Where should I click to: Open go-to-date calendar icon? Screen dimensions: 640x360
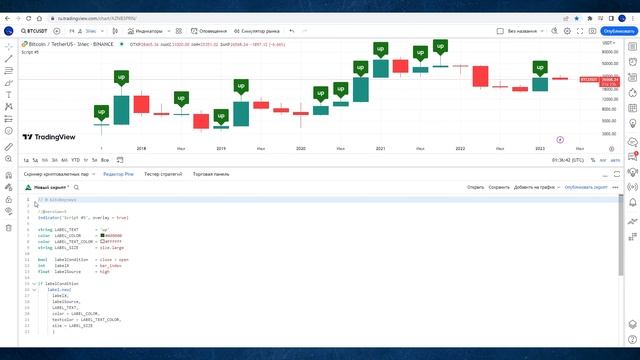pos(120,160)
